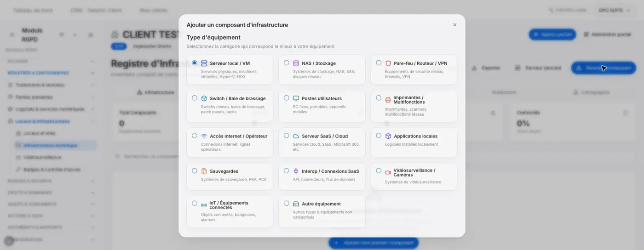Click the hard-drive icon of Autre équipement
The image size is (644, 250).
296,204
